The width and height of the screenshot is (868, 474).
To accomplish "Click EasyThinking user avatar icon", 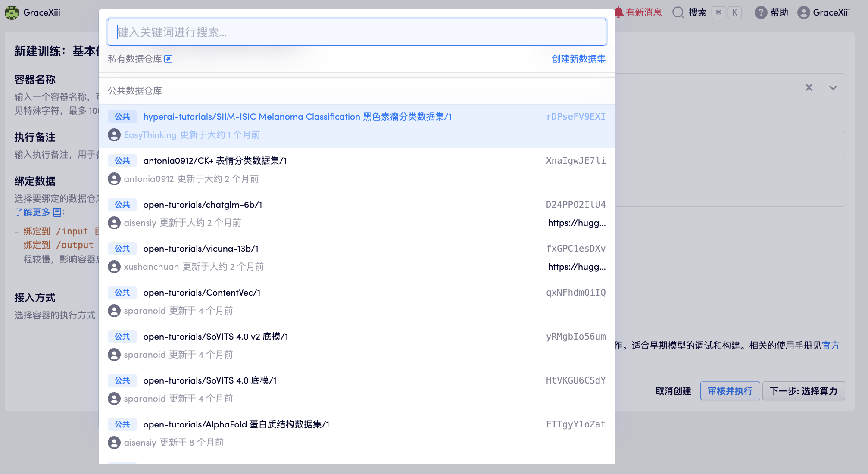I will [114, 135].
